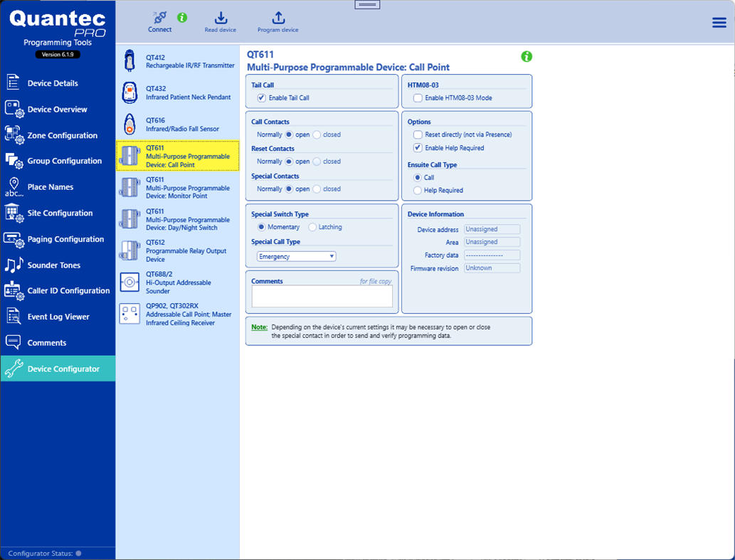The width and height of the screenshot is (735, 560).
Task: Select Momentary special switch type
Action: coord(262,227)
